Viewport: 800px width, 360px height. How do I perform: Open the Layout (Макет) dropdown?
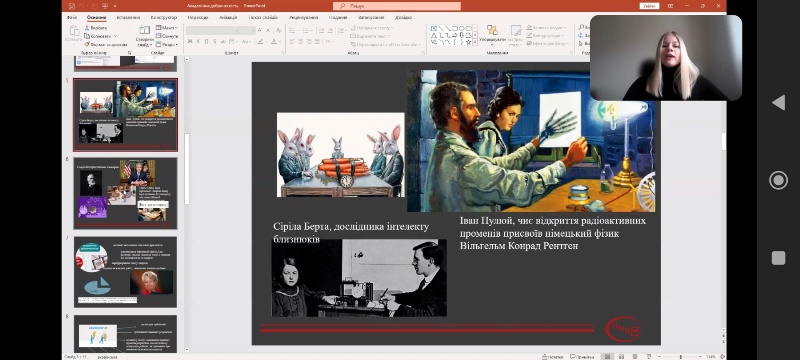(x=167, y=28)
